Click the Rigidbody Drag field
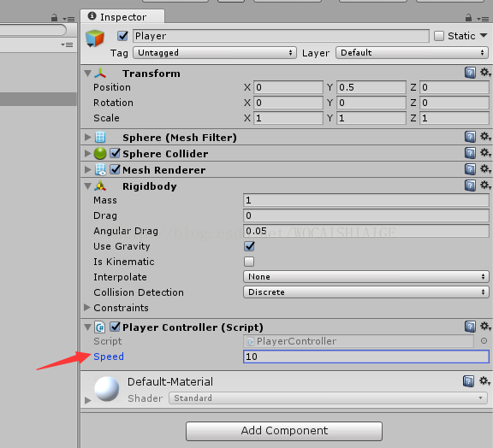Image resolution: width=493 pixels, height=448 pixels. click(x=366, y=215)
